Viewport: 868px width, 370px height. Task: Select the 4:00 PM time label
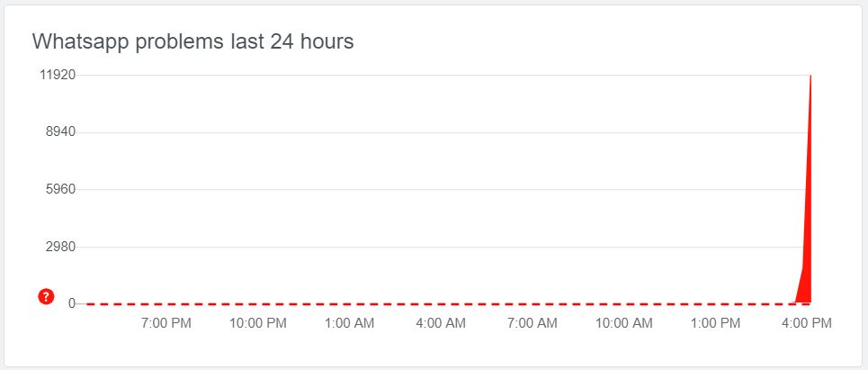click(x=807, y=323)
